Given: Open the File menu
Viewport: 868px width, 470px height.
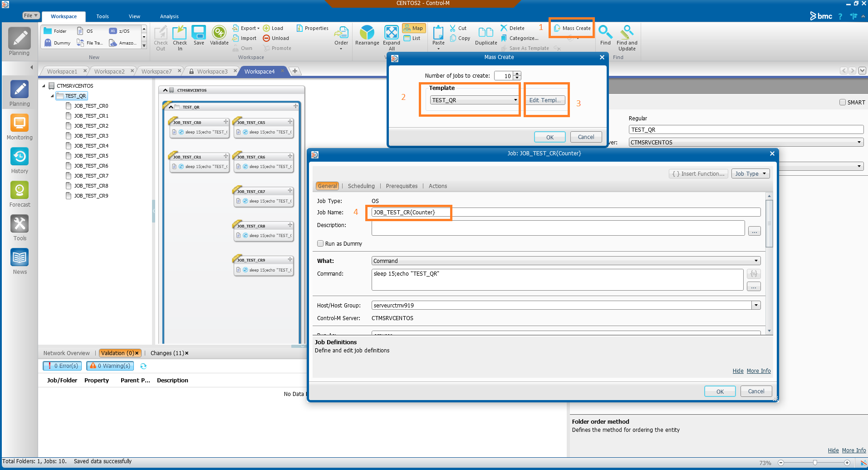Looking at the screenshot, I should point(31,15).
